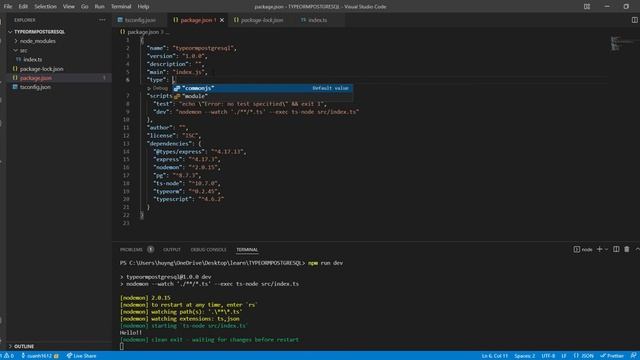Click the Debug code lens above scripts
This screenshot has height=360, width=640.
160,88
